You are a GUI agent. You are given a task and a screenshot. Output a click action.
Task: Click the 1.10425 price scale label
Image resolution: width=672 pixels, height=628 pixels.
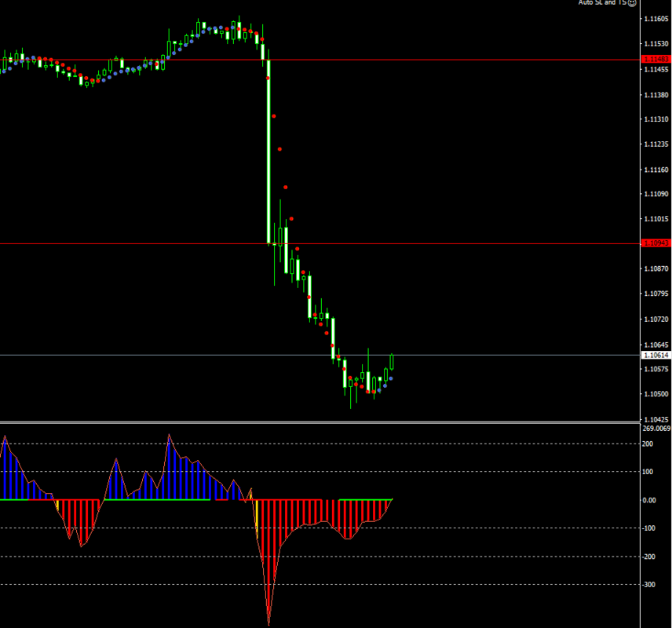[656, 420]
